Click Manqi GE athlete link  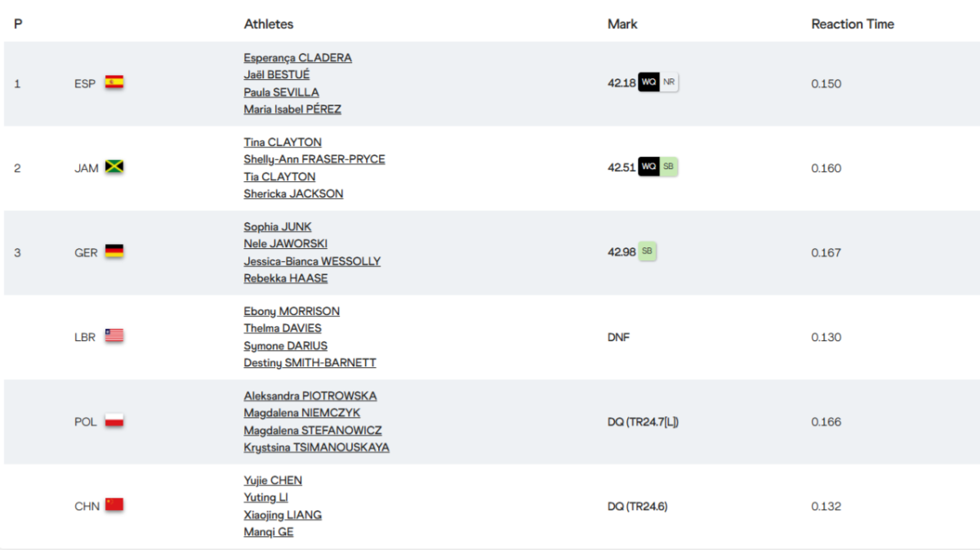269,532
